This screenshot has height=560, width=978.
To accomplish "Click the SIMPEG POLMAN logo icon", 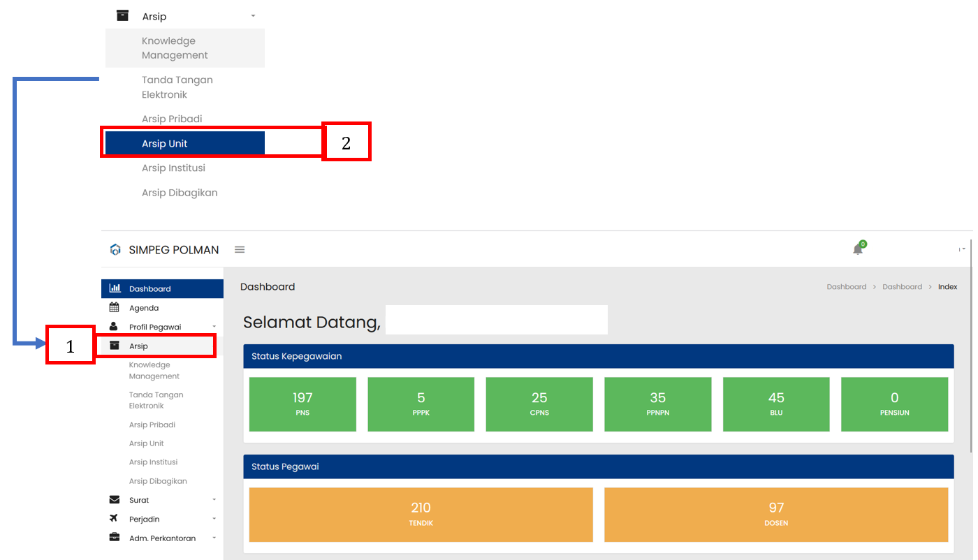I will (x=115, y=250).
